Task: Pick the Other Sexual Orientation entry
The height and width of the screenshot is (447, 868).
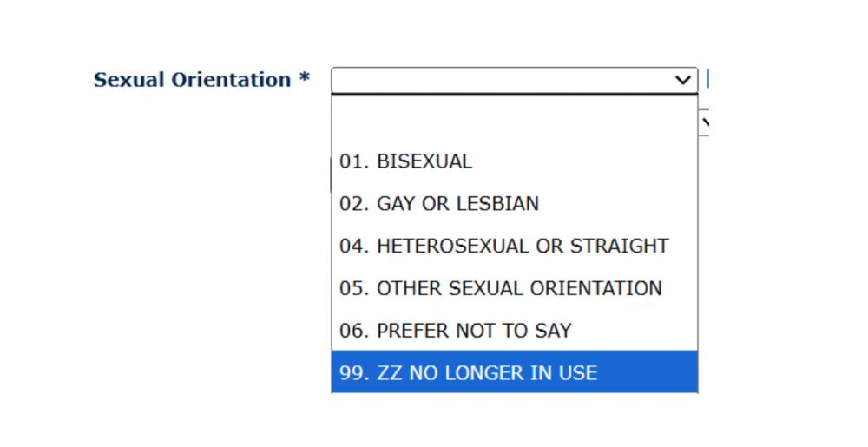Action: (x=500, y=288)
